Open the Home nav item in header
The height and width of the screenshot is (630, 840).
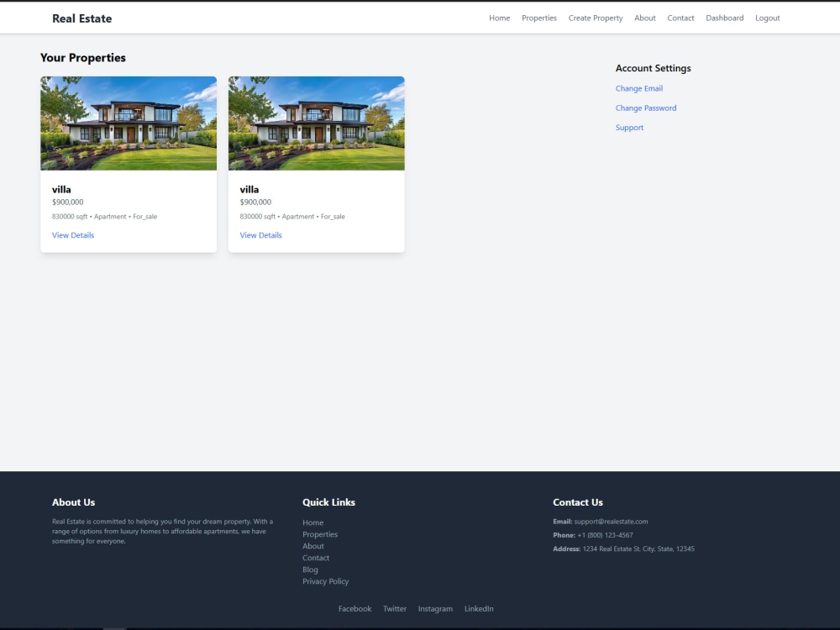point(499,18)
